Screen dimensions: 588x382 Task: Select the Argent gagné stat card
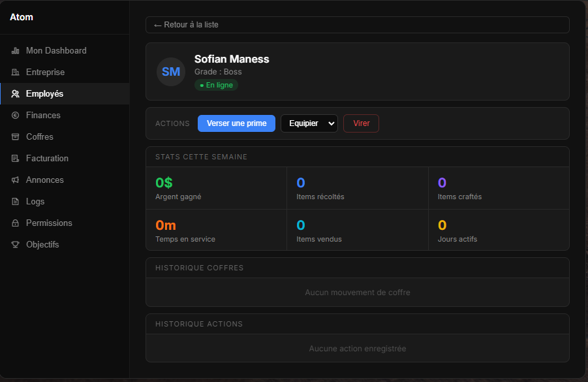point(216,189)
